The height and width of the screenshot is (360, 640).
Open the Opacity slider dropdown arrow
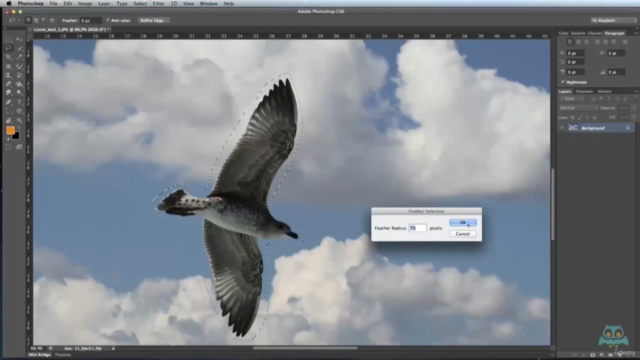634,108
